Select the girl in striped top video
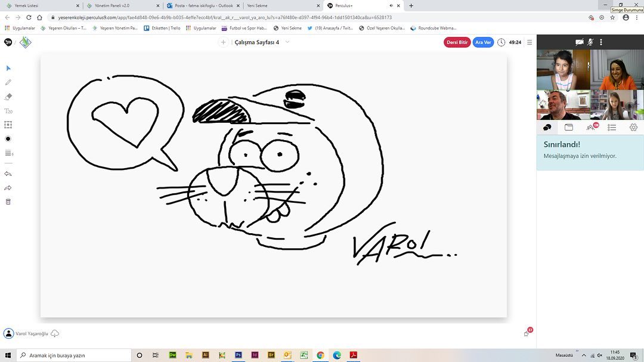The height and width of the screenshot is (362, 644). [x=563, y=69]
